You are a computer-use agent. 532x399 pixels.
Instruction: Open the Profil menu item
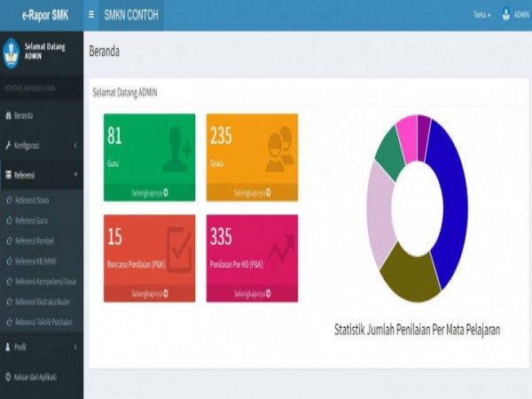click(x=42, y=347)
